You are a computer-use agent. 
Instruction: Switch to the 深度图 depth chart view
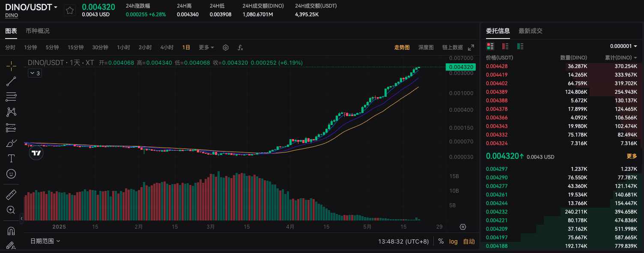[x=426, y=48]
